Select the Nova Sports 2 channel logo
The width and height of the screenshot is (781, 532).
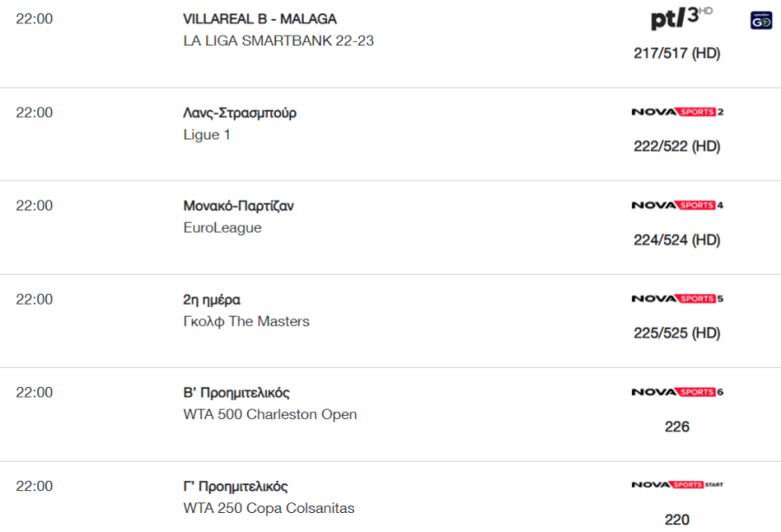pyautogui.click(x=678, y=112)
